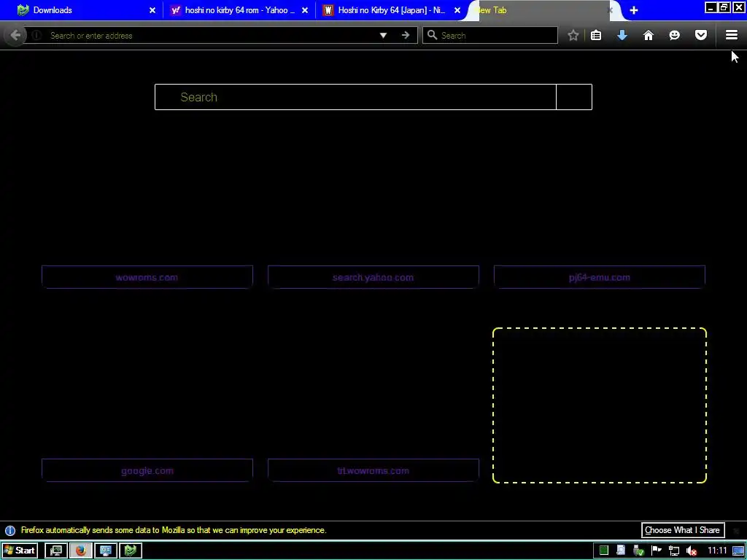Screen dimensions: 747x560
Task: Save to Pocket icon
Action: pos(701,35)
